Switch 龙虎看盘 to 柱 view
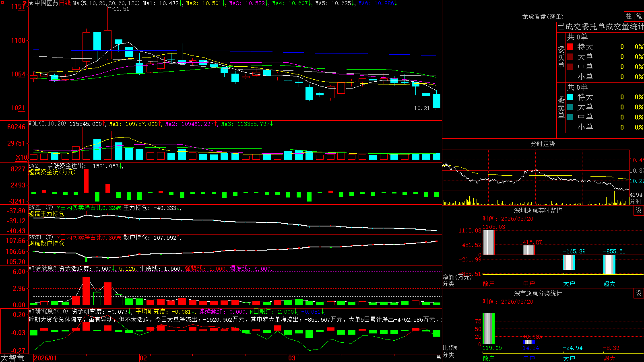This screenshot has width=644, height=362. click(629, 16)
